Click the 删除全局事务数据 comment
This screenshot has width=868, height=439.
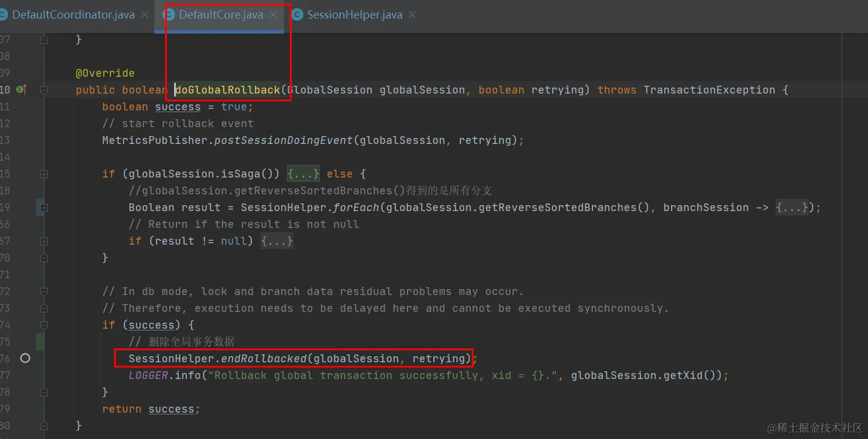(x=181, y=342)
